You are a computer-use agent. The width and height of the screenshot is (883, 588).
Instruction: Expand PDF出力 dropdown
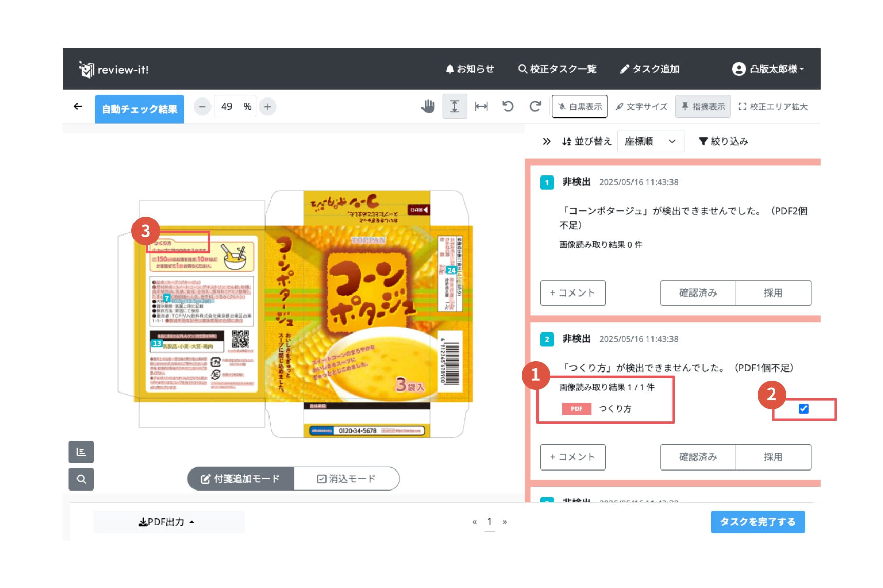click(x=169, y=522)
